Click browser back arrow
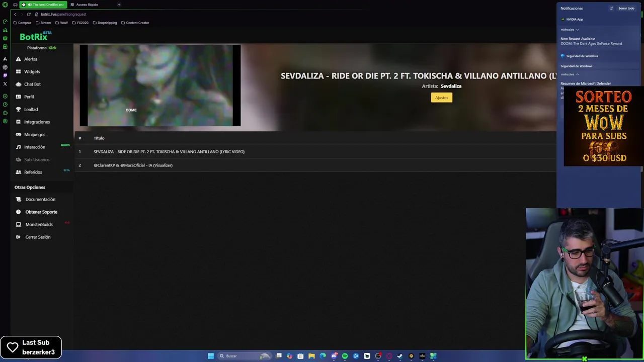644x362 pixels. click(x=15, y=14)
